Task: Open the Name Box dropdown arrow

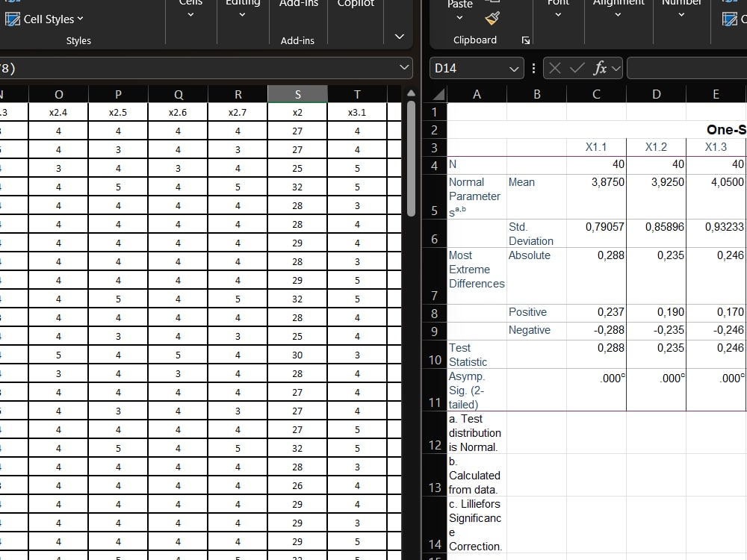Action: click(x=514, y=69)
